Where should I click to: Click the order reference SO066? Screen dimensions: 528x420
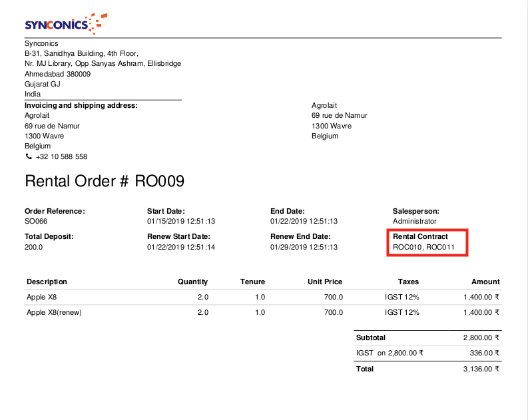[35, 221]
